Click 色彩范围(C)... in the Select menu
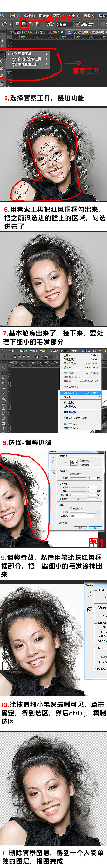 tap(81, 387)
